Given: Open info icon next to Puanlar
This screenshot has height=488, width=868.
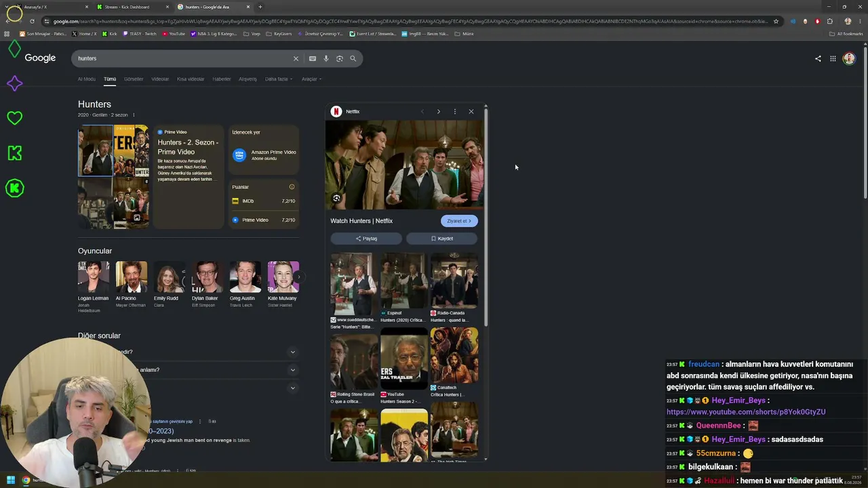Looking at the screenshot, I should [292, 187].
